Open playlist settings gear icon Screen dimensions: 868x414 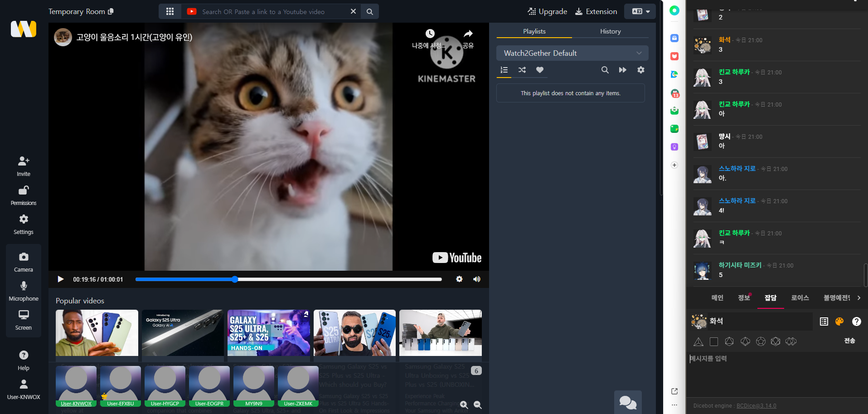tap(640, 70)
